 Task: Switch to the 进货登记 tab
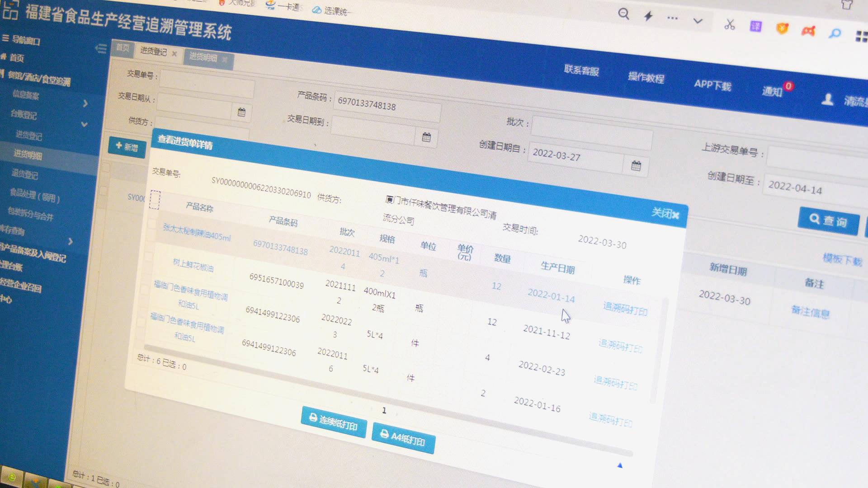point(154,51)
